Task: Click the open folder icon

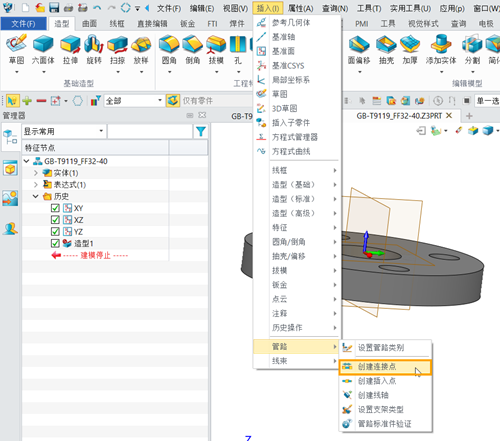Action: click(x=40, y=8)
